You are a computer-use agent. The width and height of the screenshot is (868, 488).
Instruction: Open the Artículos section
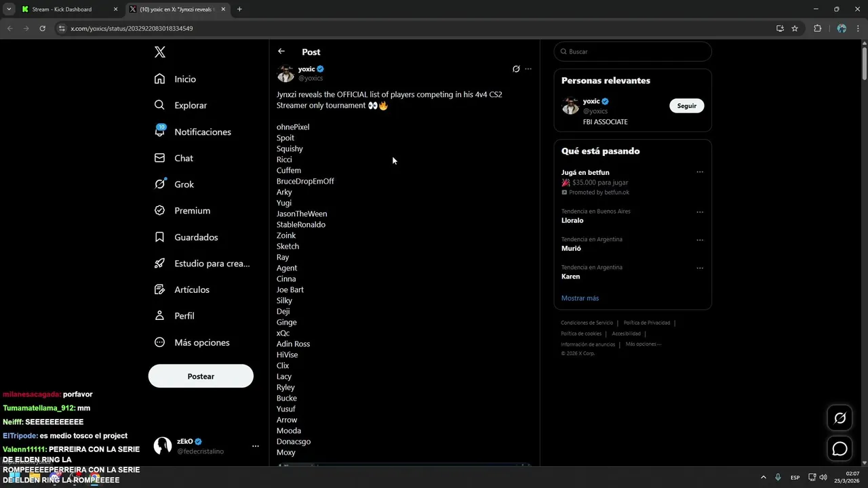tap(181, 289)
